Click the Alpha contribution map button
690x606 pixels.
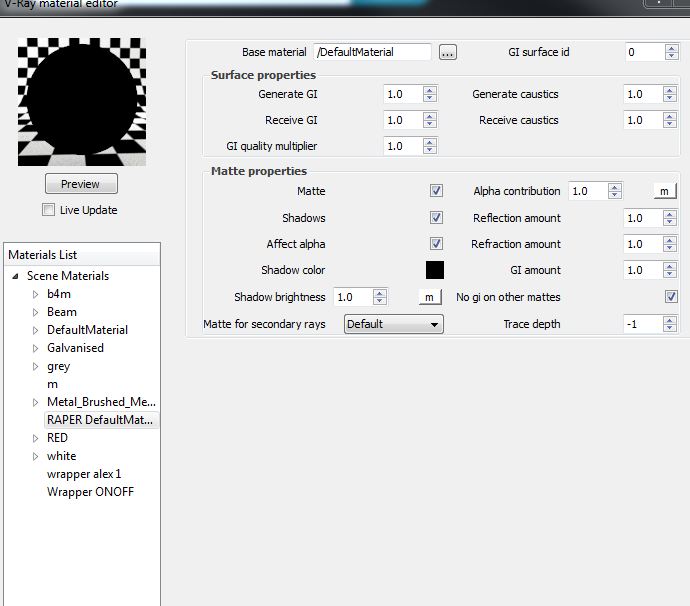(665, 191)
